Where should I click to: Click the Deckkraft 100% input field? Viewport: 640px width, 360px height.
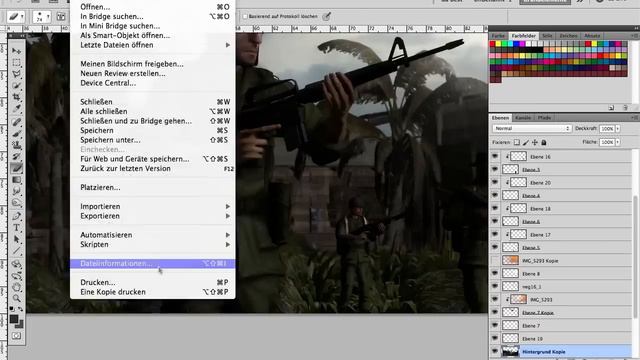pos(607,129)
